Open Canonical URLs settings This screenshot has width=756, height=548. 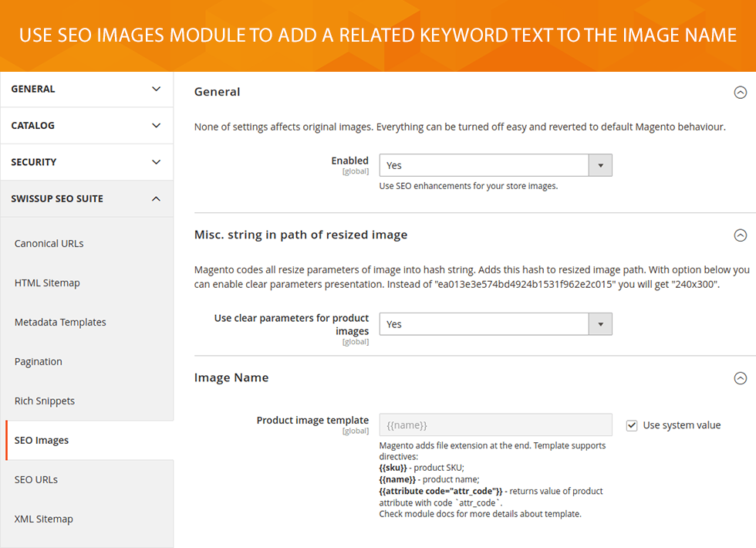49,244
